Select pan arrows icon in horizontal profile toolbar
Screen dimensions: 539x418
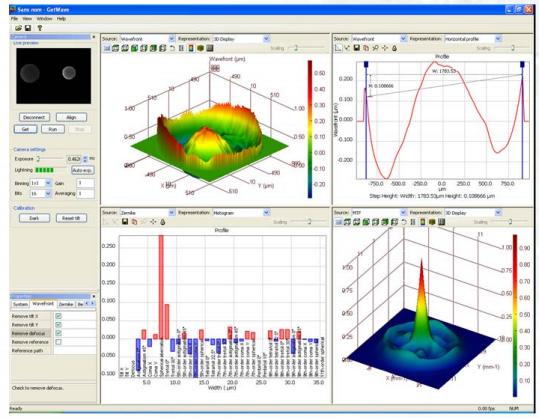click(x=385, y=48)
